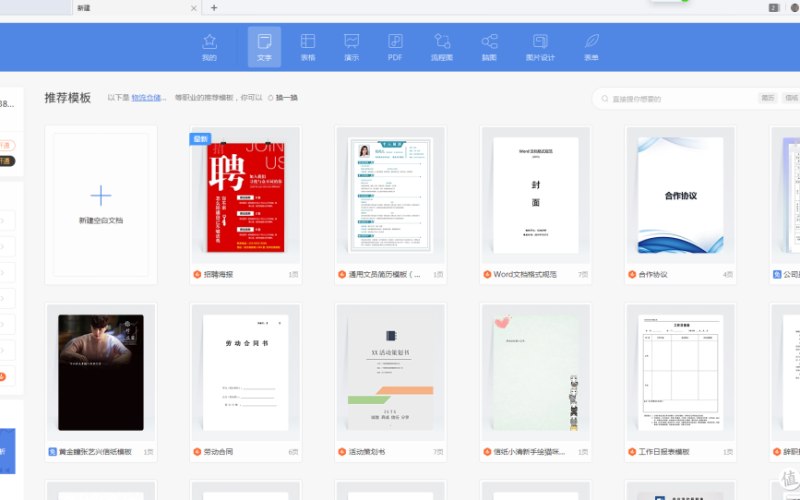Open a new tab with plus icon
The width and height of the screenshot is (800, 500).
click(214, 8)
